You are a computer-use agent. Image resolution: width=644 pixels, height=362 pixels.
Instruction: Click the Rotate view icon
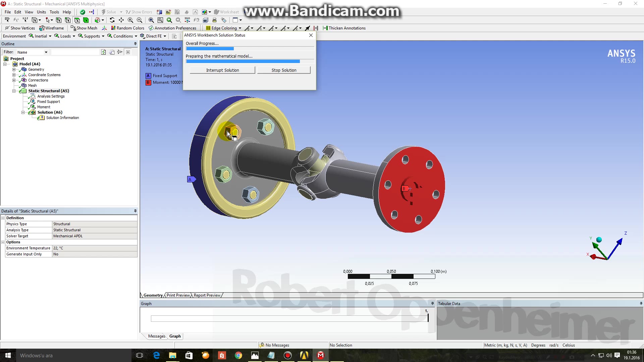112,20
